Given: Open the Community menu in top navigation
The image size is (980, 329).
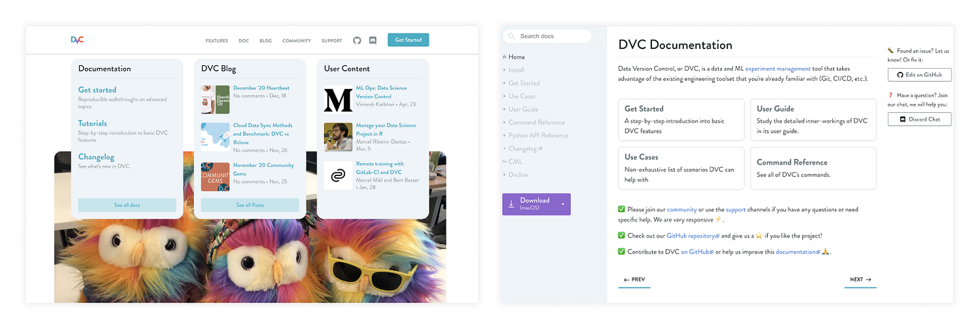Looking at the screenshot, I should 297,41.
